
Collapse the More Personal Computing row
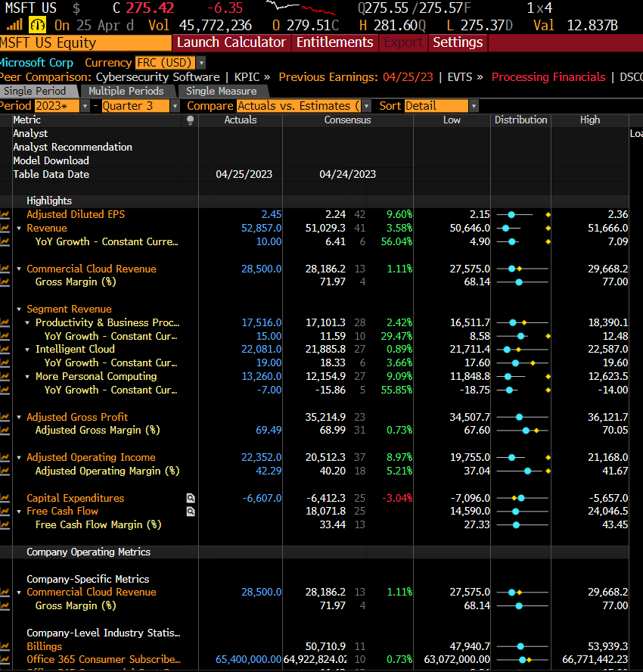click(x=27, y=377)
